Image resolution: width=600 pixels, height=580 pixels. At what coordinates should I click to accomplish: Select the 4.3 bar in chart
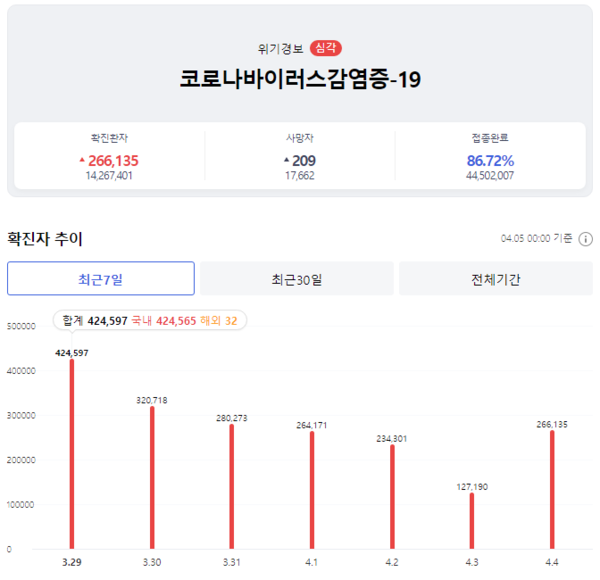point(472,521)
